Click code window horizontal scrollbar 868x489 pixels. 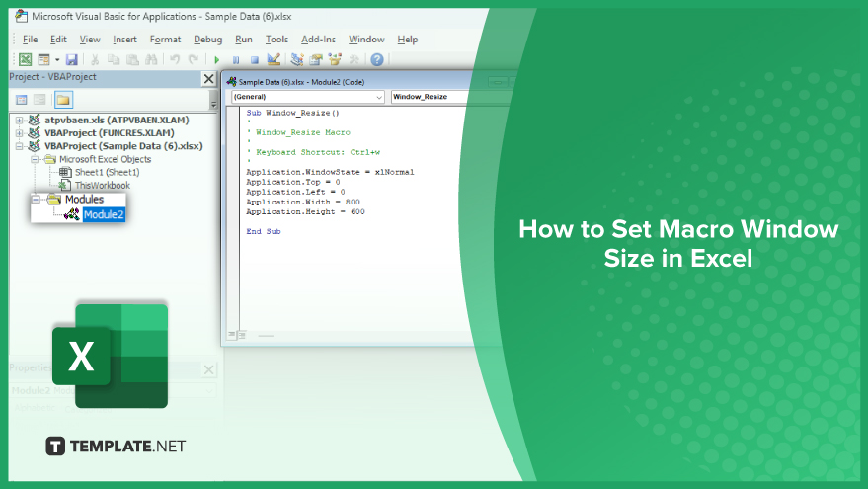click(266, 336)
